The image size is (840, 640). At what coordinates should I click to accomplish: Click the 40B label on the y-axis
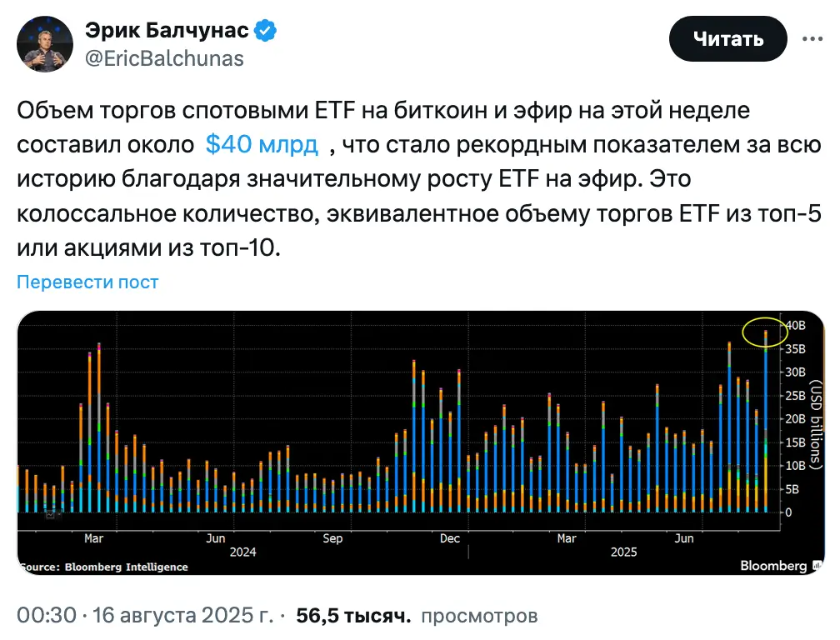click(797, 325)
